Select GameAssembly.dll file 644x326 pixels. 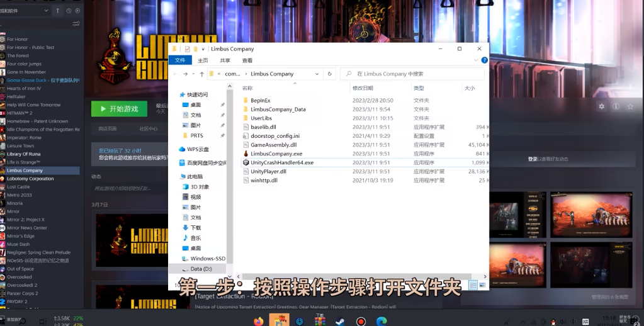pyautogui.click(x=274, y=145)
